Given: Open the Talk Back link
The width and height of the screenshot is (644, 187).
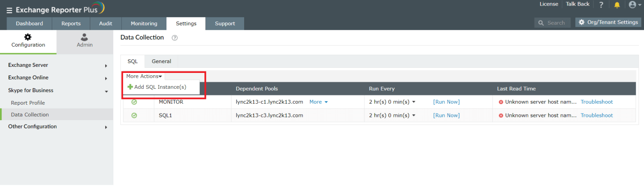Looking at the screenshot, I should pyautogui.click(x=578, y=4).
